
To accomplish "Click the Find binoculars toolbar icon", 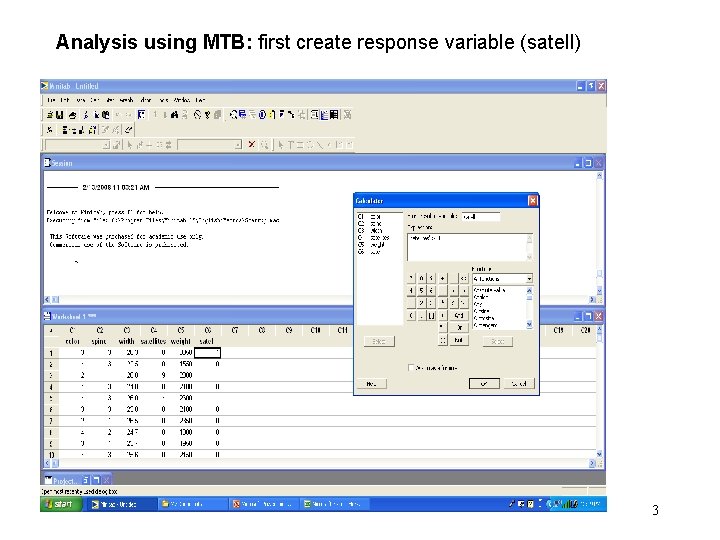I will coord(174,115).
